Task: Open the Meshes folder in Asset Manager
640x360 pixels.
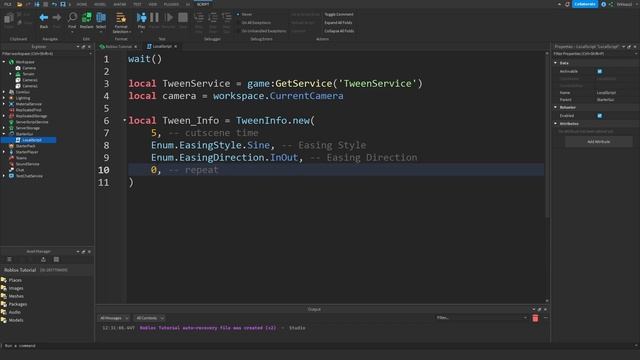Action: 16,296
